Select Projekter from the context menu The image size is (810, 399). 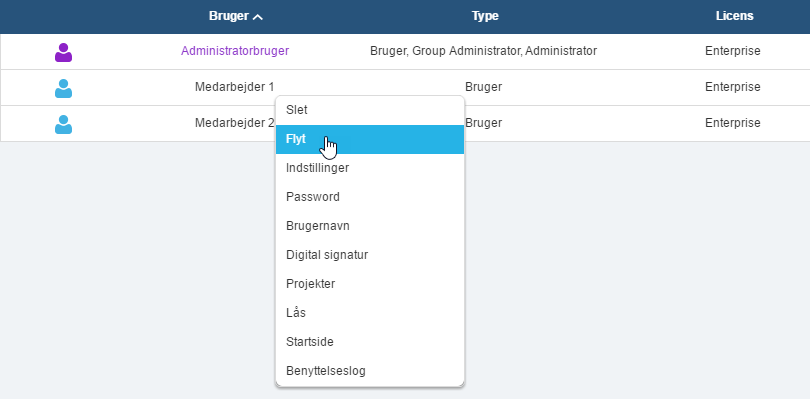click(370, 284)
